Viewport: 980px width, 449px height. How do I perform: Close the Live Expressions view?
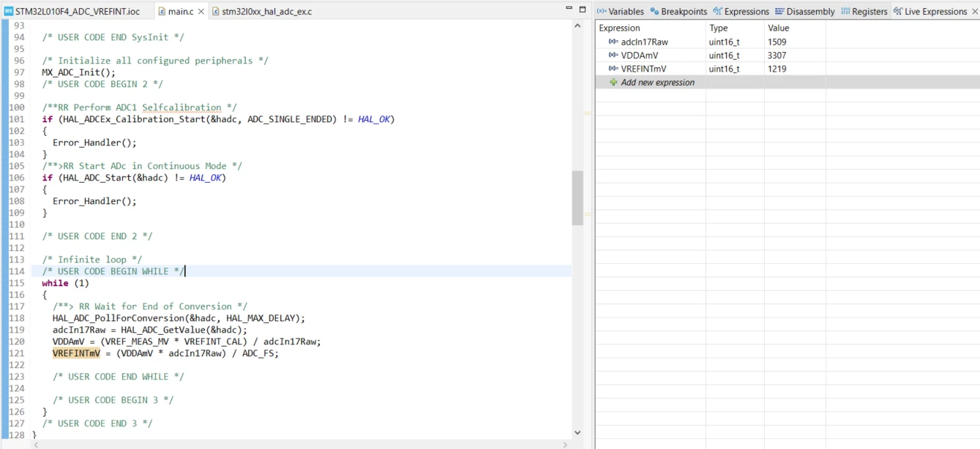(x=974, y=12)
